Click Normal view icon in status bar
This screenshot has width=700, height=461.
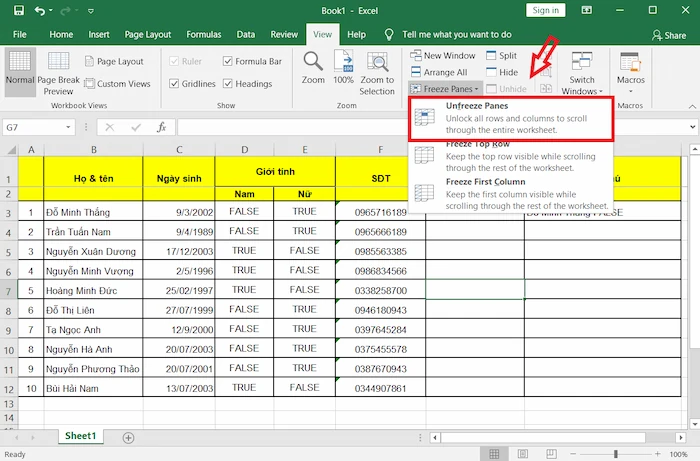[494, 454]
